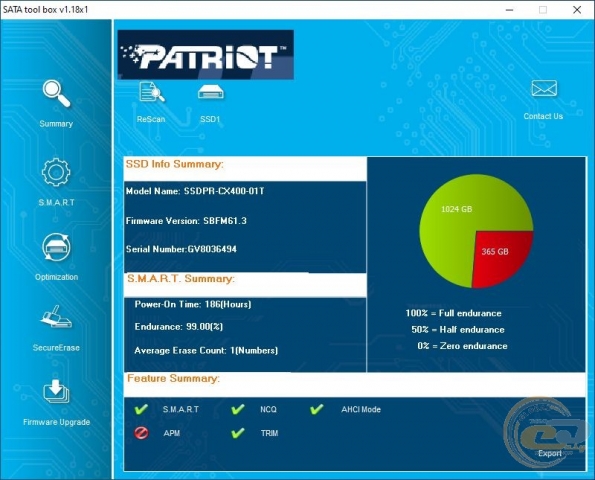Click the S.M.A.R.T. Summary heading

coord(181,279)
